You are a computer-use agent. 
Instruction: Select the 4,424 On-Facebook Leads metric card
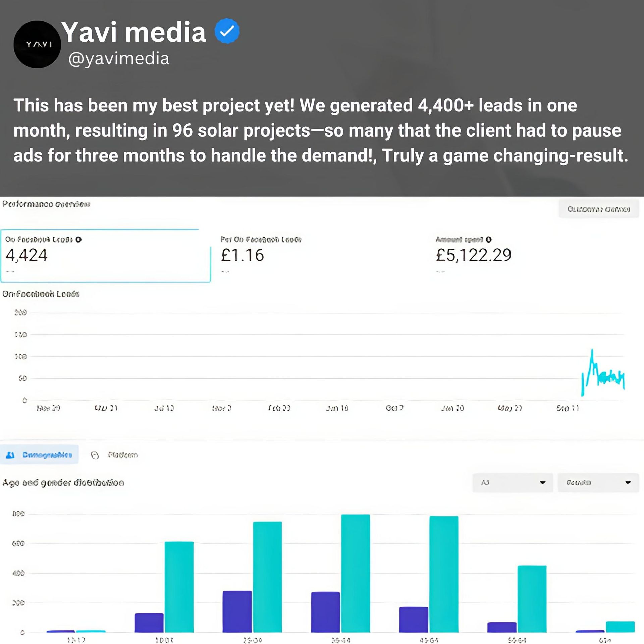(x=106, y=256)
